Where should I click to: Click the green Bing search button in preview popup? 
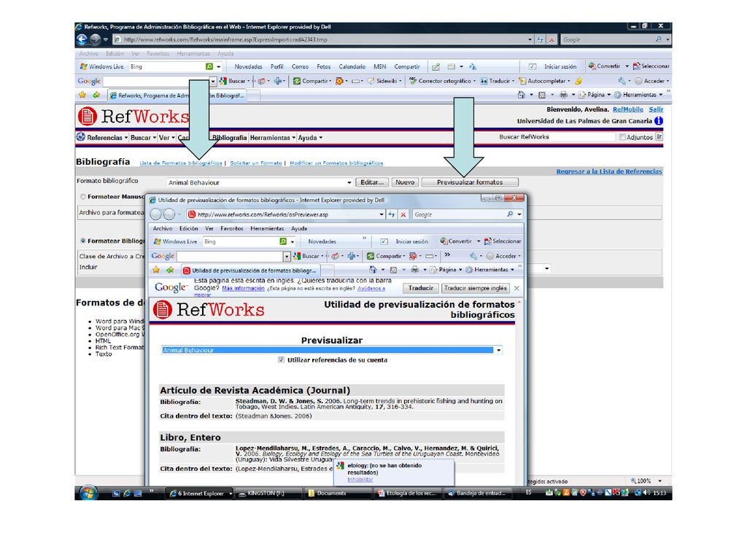[283, 241]
